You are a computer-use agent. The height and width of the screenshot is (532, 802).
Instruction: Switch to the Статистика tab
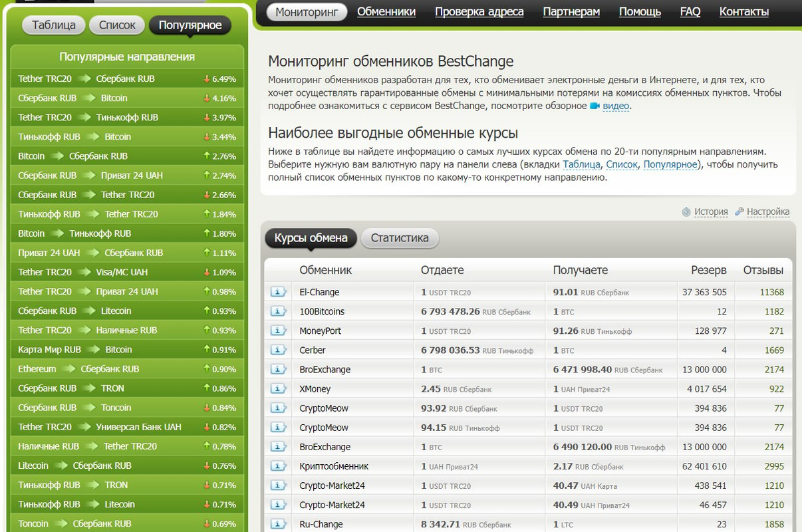click(x=400, y=238)
